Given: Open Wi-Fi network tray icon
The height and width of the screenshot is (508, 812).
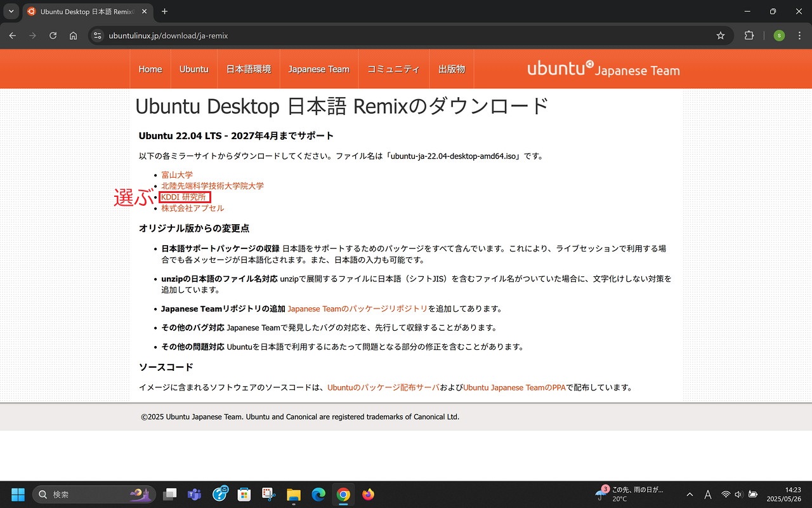Looking at the screenshot, I should [x=726, y=494].
